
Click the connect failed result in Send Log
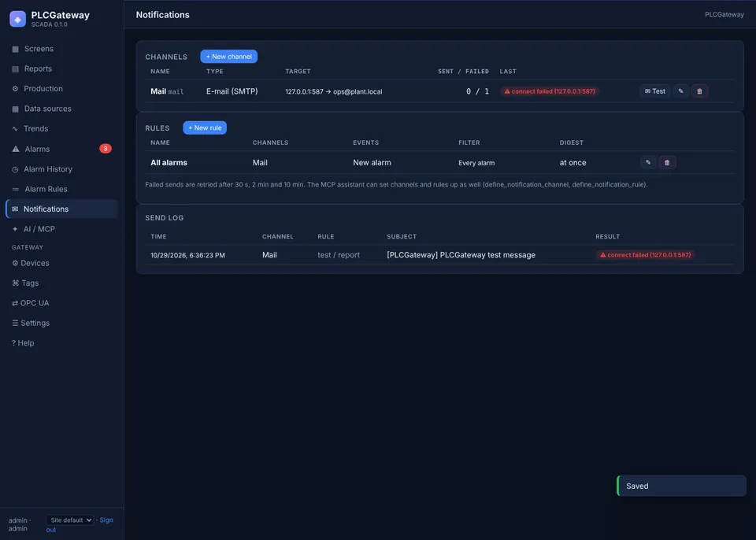point(646,255)
